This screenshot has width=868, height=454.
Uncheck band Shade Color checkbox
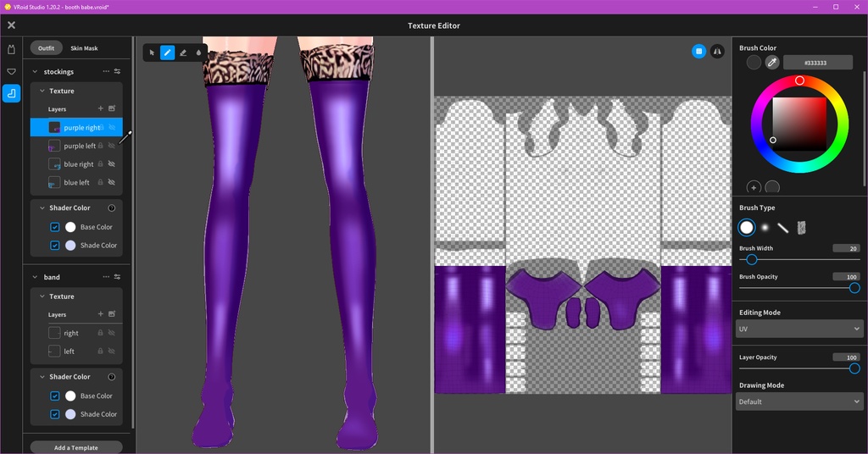[55, 413]
